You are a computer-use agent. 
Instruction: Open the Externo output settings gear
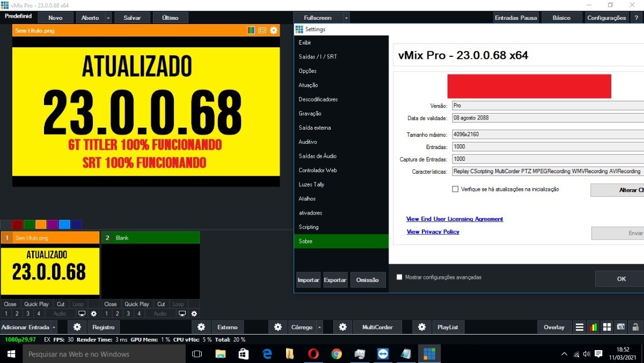point(201,327)
